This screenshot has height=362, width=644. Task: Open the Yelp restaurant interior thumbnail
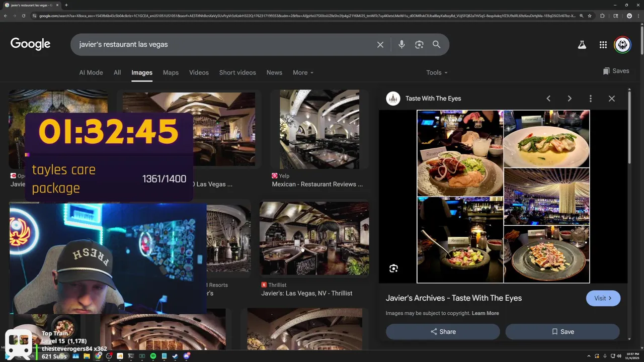(319, 129)
